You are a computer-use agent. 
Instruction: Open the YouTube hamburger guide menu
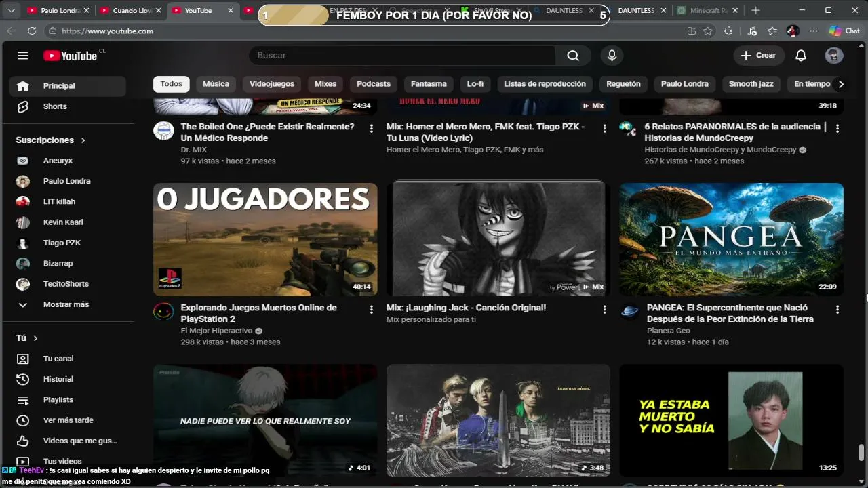23,56
